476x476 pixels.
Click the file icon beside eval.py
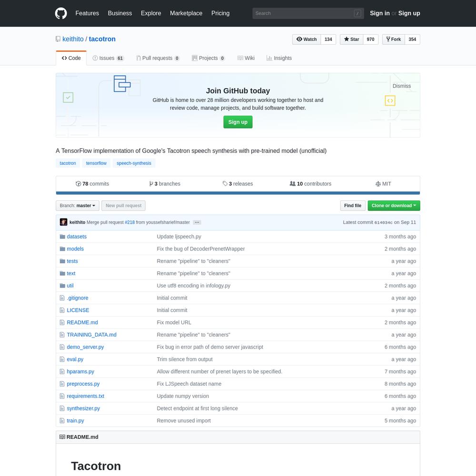[x=62, y=359]
